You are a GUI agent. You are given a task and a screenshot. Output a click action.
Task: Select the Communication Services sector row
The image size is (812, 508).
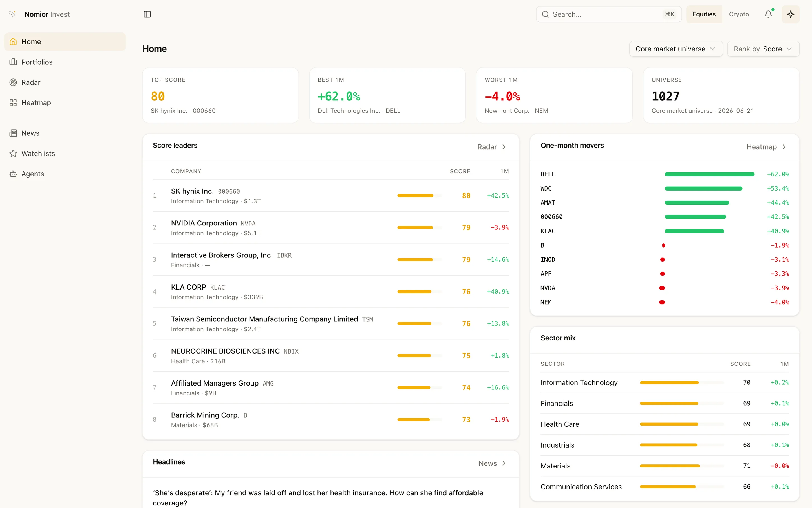[665, 487]
